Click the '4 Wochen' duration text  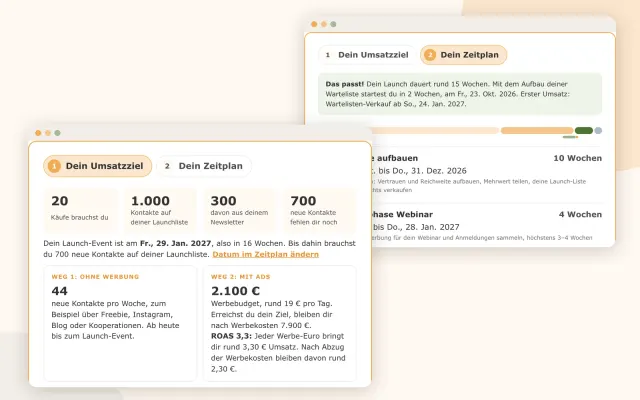tap(580, 214)
